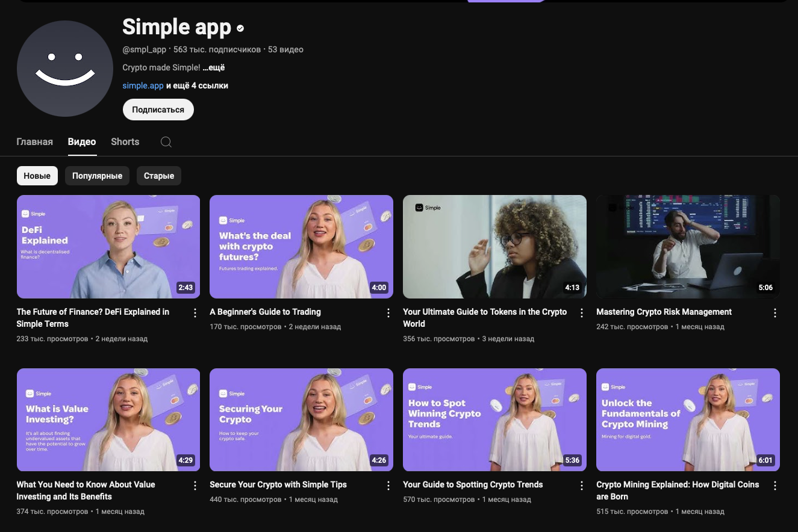The width and height of the screenshot is (798, 532).
Task: Open title Secure Your Crypto with Simple Tips
Action: (278, 484)
